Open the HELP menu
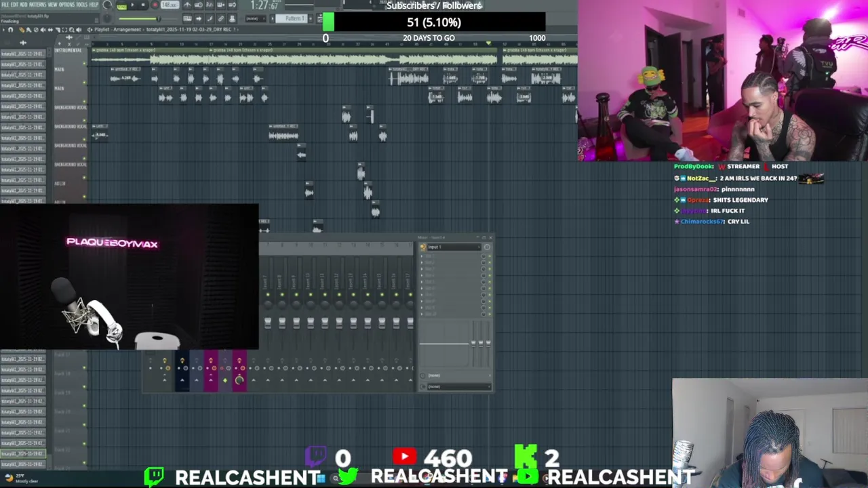 point(94,5)
